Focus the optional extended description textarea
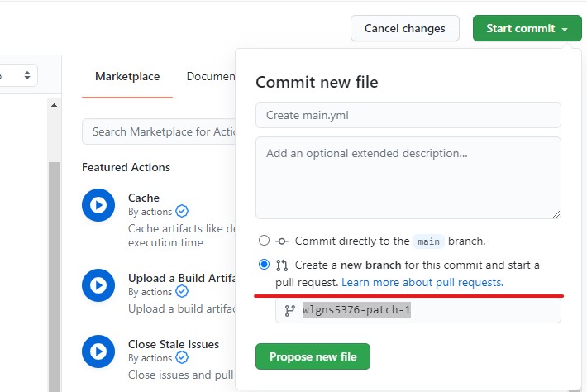This screenshot has width=587, height=392. click(408, 178)
